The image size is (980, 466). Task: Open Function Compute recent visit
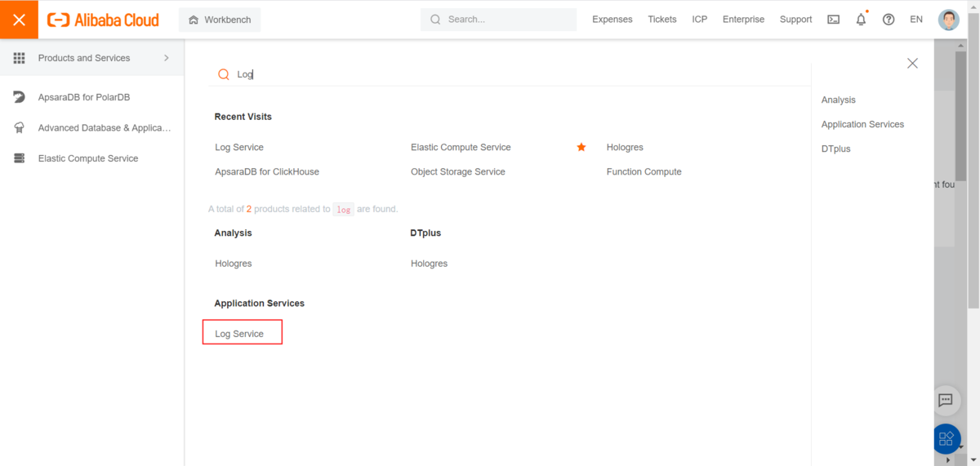click(644, 172)
